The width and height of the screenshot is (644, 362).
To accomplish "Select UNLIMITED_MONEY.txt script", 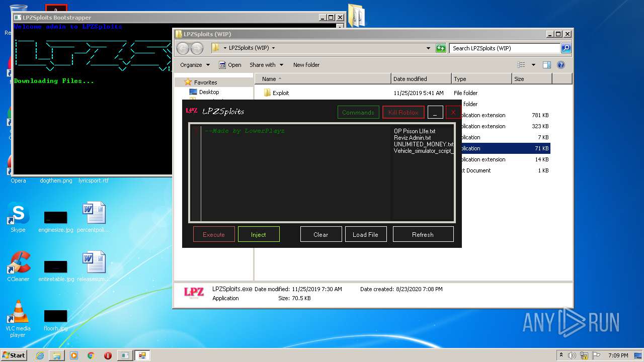I will (x=424, y=144).
